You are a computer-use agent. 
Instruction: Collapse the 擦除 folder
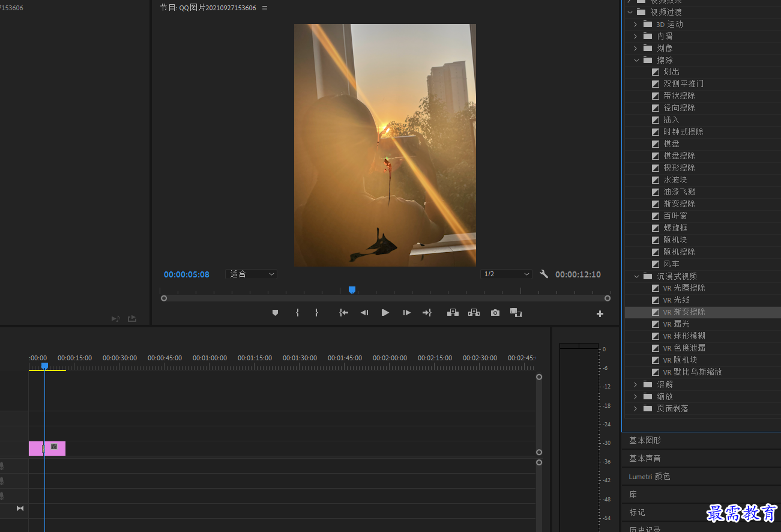pyautogui.click(x=636, y=60)
